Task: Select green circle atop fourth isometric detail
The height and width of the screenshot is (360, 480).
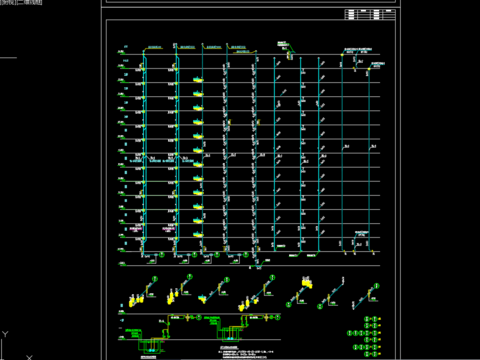Action: click(272, 277)
